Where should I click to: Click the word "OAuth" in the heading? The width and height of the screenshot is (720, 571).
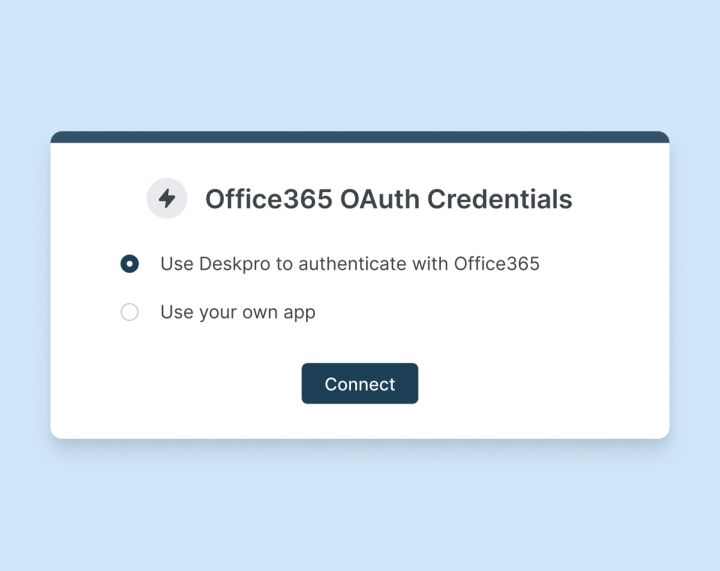tap(379, 199)
